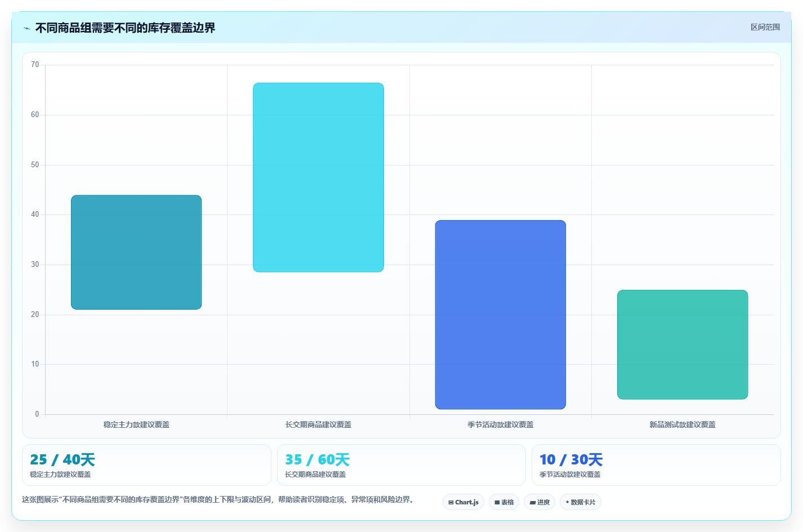Click the y-axis tick label 20
The image size is (803, 532).
pos(35,315)
